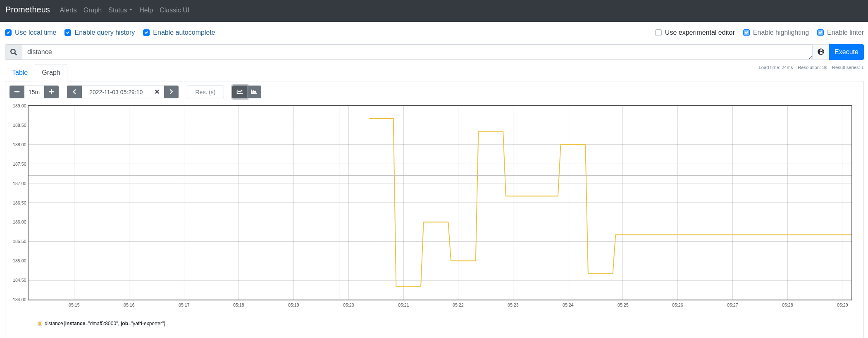The height and width of the screenshot is (338, 868).
Task: Decrease the time range with minus button
Action: (x=17, y=92)
